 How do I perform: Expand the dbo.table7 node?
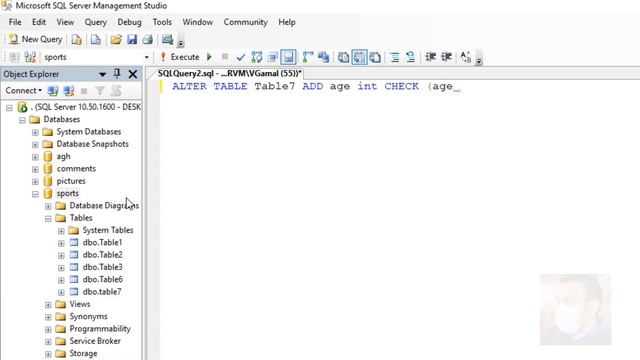61,292
